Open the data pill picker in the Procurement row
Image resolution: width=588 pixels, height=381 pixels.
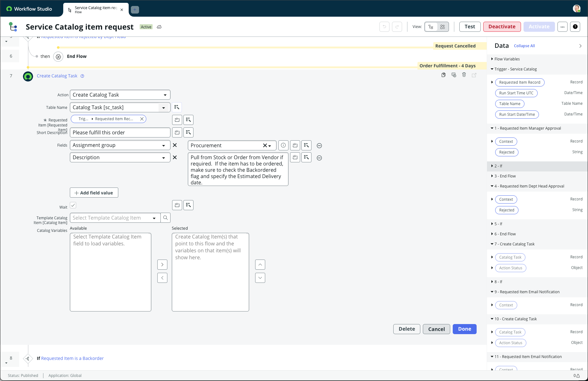click(x=306, y=145)
